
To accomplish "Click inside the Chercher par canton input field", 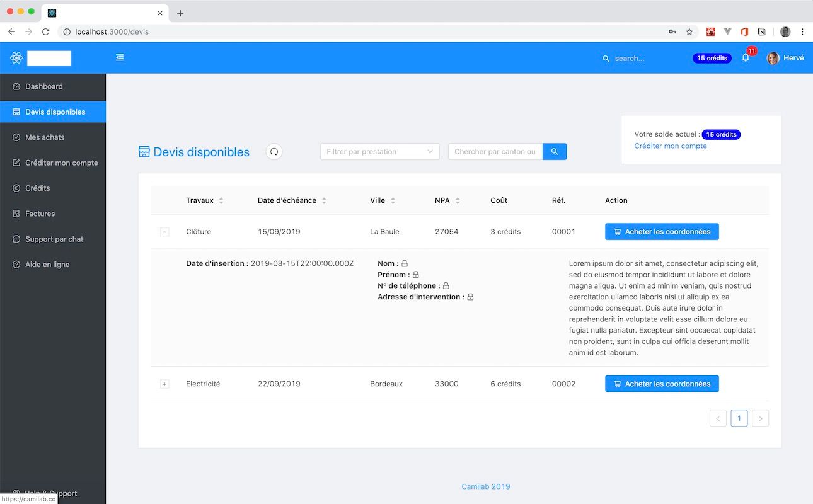I will [495, 151].
